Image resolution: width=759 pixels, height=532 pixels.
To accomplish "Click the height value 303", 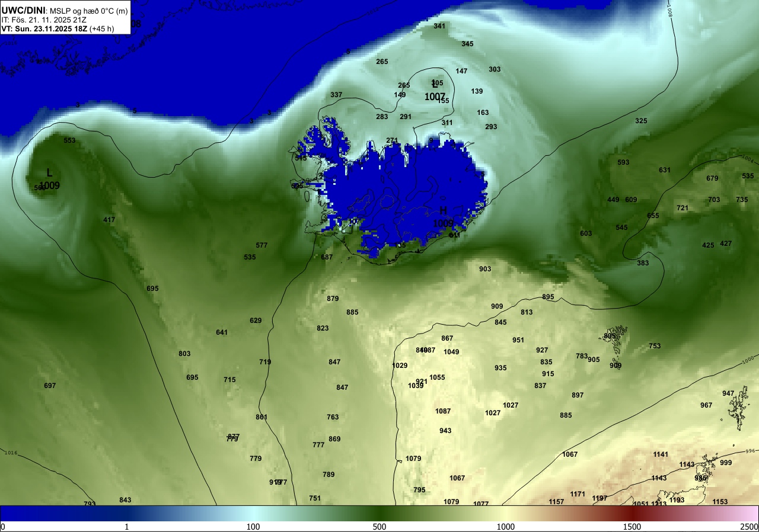I will point(495,69).
